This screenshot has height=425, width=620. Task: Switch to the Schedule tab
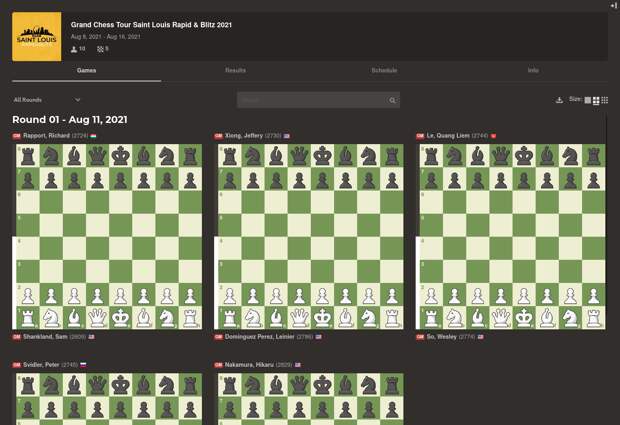pyautogui.click(x=384, y=70)
